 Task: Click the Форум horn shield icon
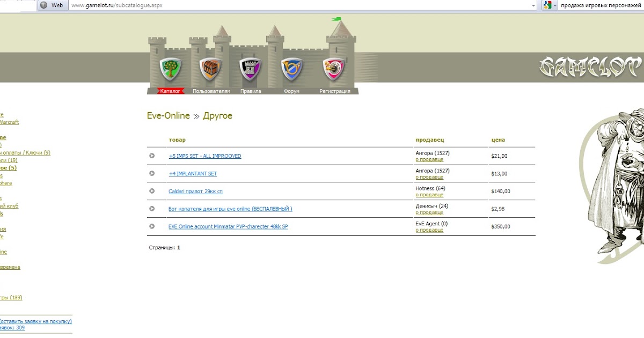tap(292, 69)
